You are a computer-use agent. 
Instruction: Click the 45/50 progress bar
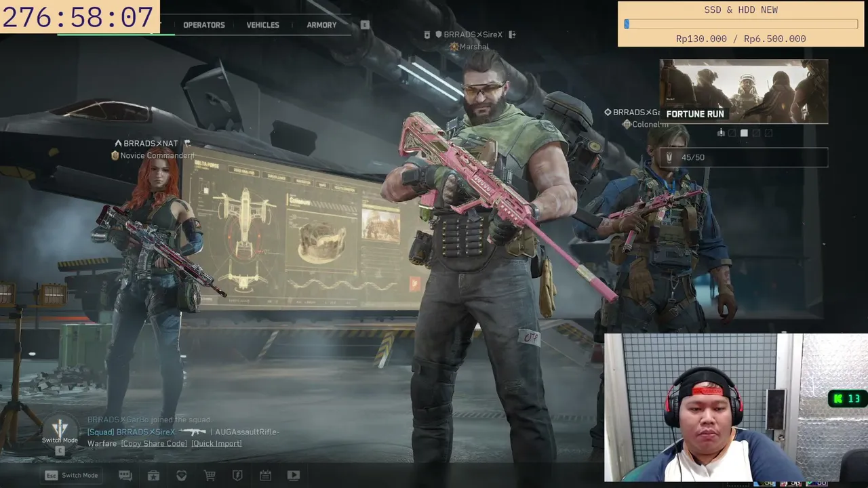click(x=744, y=158)
